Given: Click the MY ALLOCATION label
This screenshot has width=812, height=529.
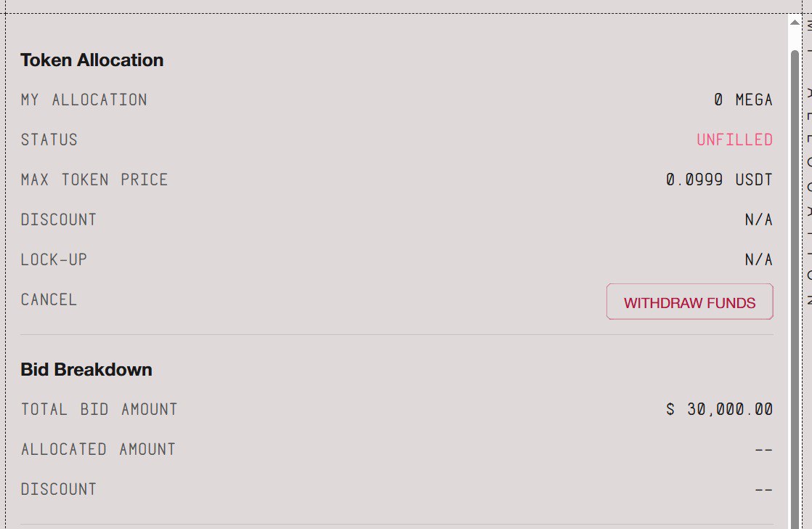Looking at the screenshot, I should click(x=84, y=100).
